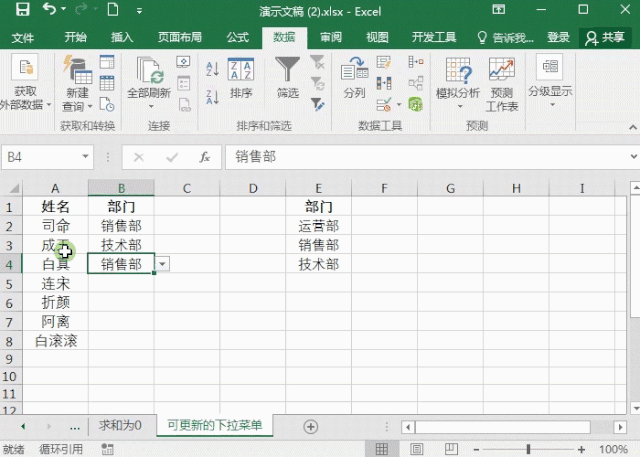This screenshot has width=640, height=457.
Task: Click the relationships icon
Action: [416, 83]
